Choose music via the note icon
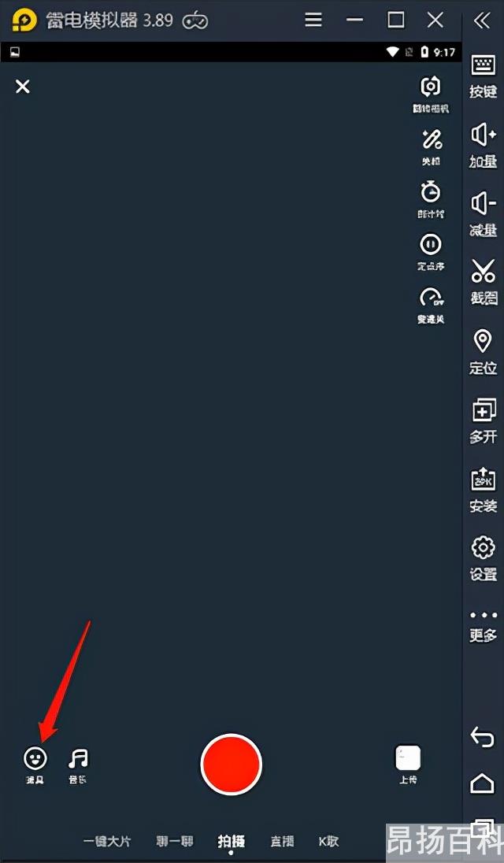The image size is (504, 863). (78, 758)
